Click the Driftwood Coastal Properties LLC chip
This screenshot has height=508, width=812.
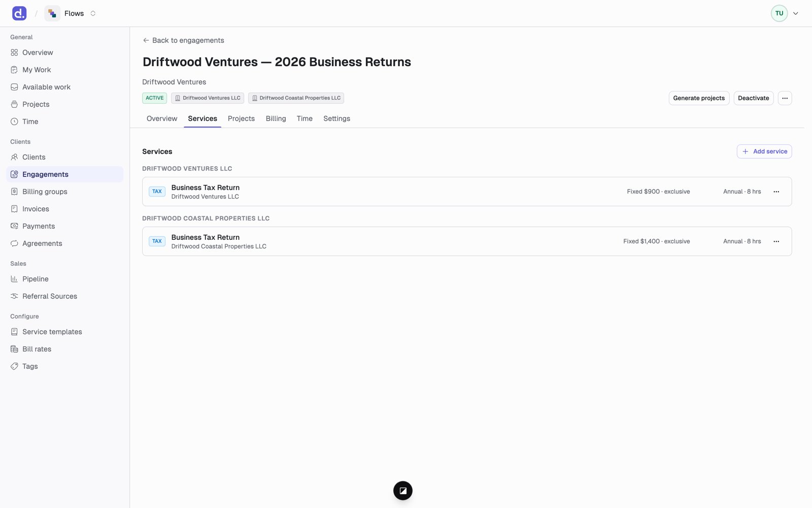point(296,98)
